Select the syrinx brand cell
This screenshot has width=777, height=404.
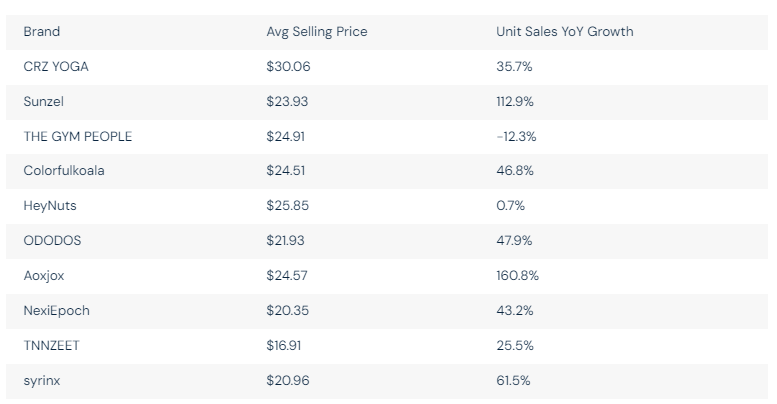(42, 380)
